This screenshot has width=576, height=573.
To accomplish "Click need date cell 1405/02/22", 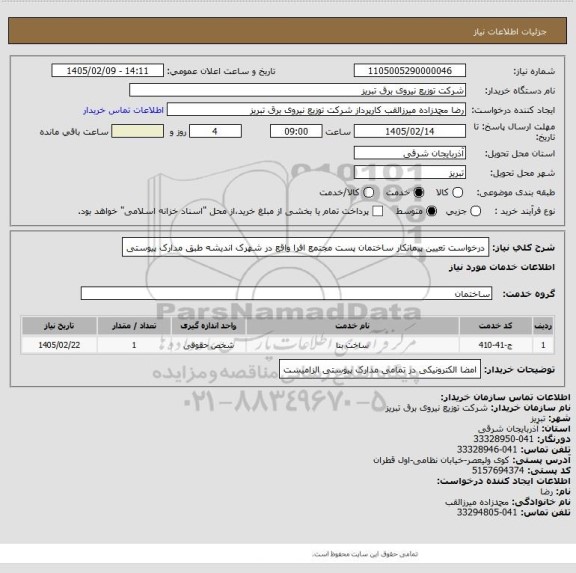I will coord(59,345).
